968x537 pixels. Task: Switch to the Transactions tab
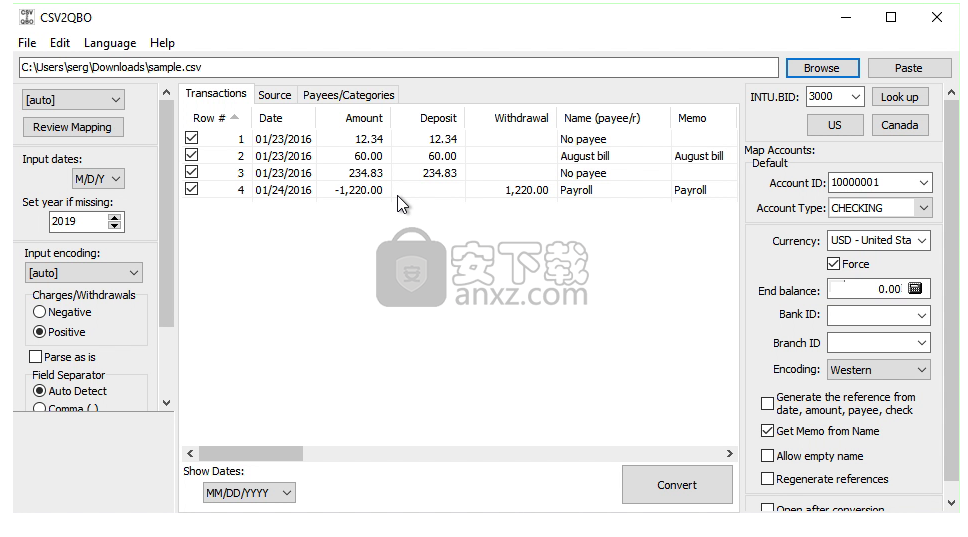click(x=216, y=93)
